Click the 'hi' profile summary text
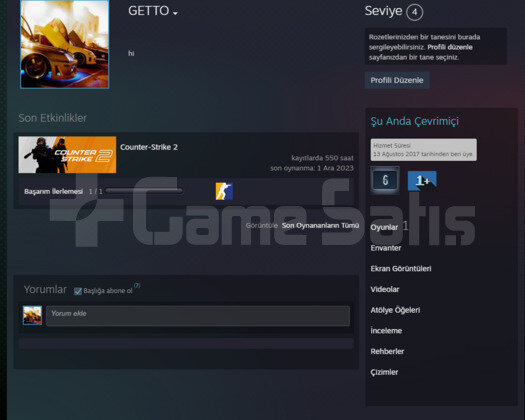Image resolution: width=525 pixels, height=420 pixels. pos(131,53)
